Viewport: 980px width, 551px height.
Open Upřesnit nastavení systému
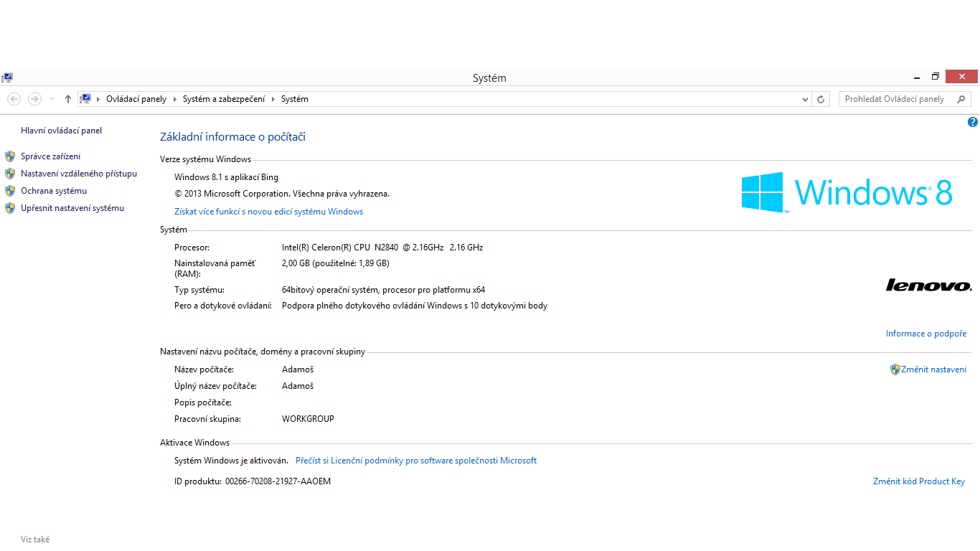click(x=72, y=208)
